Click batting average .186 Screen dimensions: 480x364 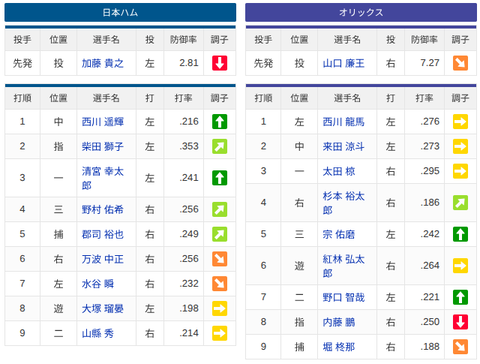point(430,202)
